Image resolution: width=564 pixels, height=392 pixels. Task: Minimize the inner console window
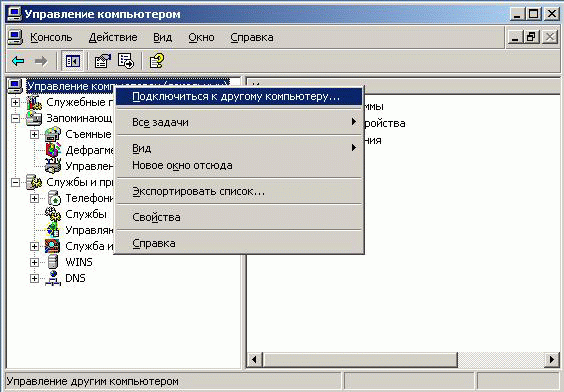(x=515, y=37)
